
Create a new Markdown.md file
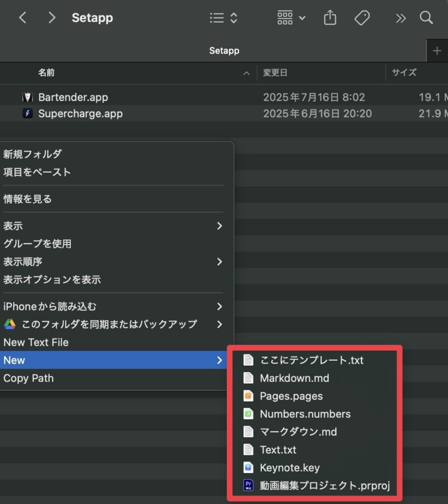coord(315,378)
